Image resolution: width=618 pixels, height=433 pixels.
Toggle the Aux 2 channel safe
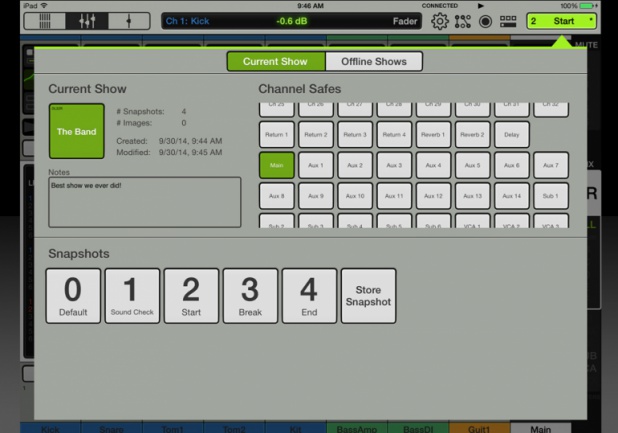tap(355, 165)
